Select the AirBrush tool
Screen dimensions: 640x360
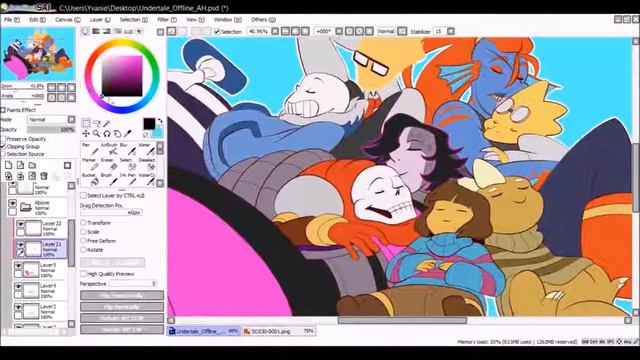[109, 149]
